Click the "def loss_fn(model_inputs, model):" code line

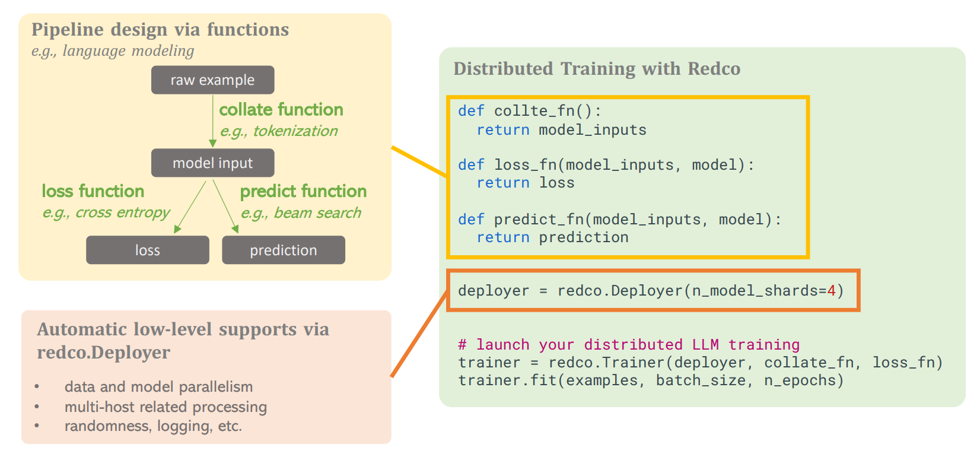[606, 165]
